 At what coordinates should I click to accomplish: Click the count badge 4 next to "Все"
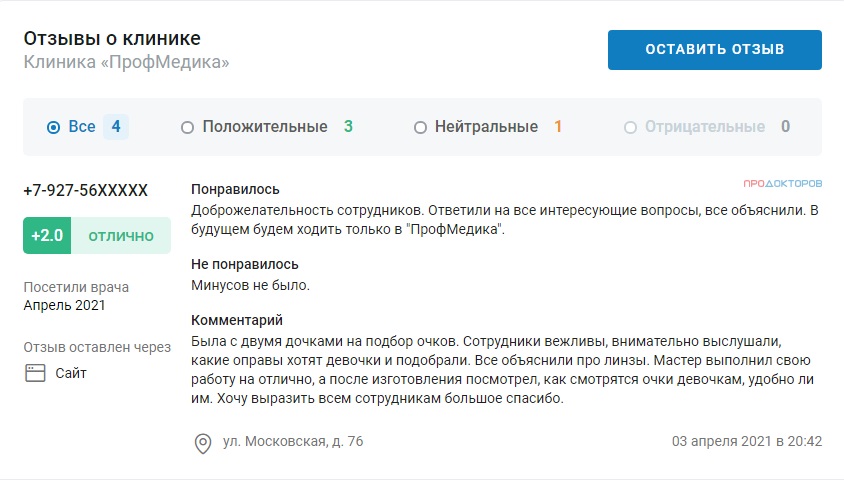[x=116, y=127]
